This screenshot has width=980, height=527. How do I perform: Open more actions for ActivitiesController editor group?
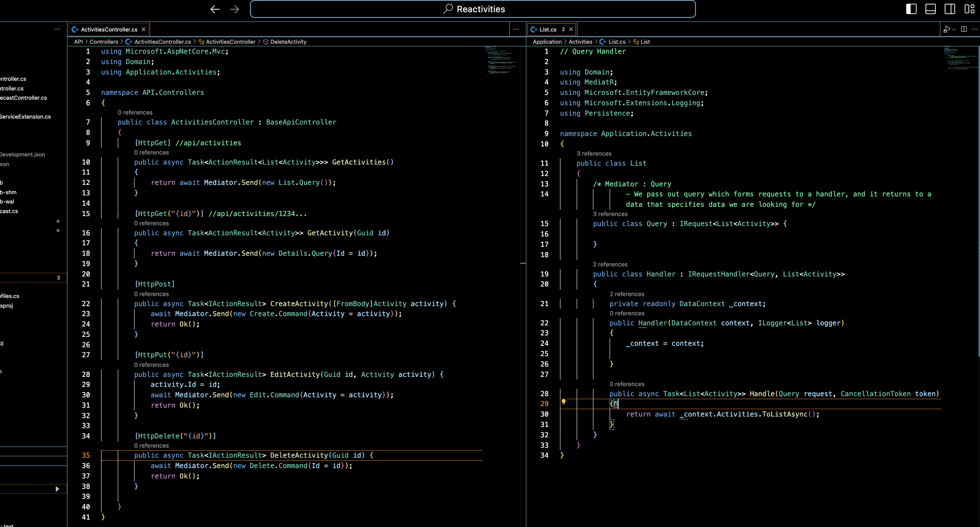coord(516,29)
